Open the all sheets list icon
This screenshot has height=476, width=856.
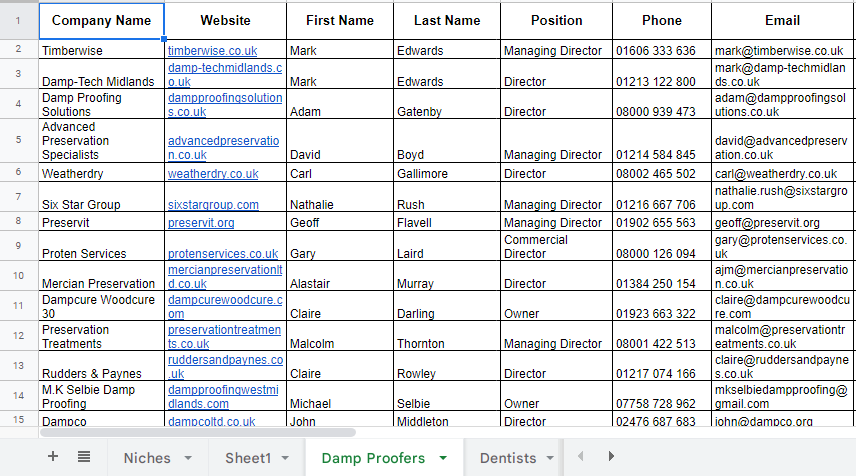(x=84, y=456)
